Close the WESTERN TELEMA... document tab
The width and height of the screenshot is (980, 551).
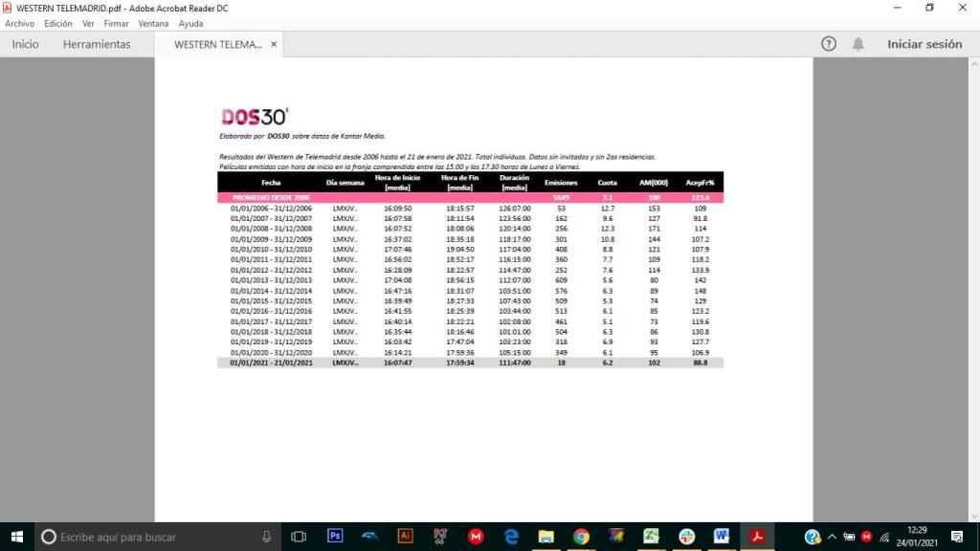pyautogui.click(x=274, y=44)
